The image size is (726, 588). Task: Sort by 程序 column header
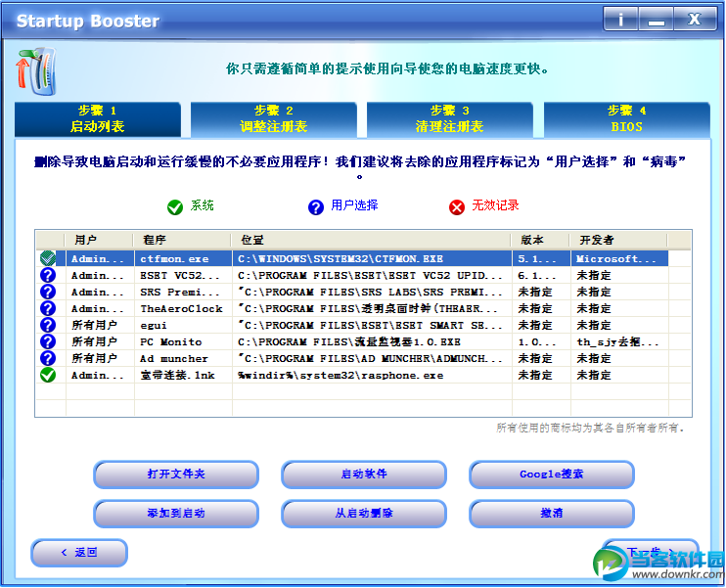pos(182,240)
